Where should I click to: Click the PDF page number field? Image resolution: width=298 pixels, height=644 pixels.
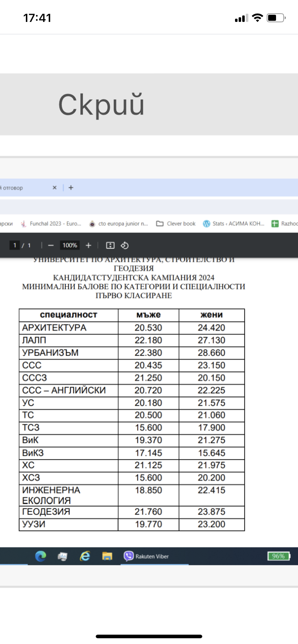[15, 245]
